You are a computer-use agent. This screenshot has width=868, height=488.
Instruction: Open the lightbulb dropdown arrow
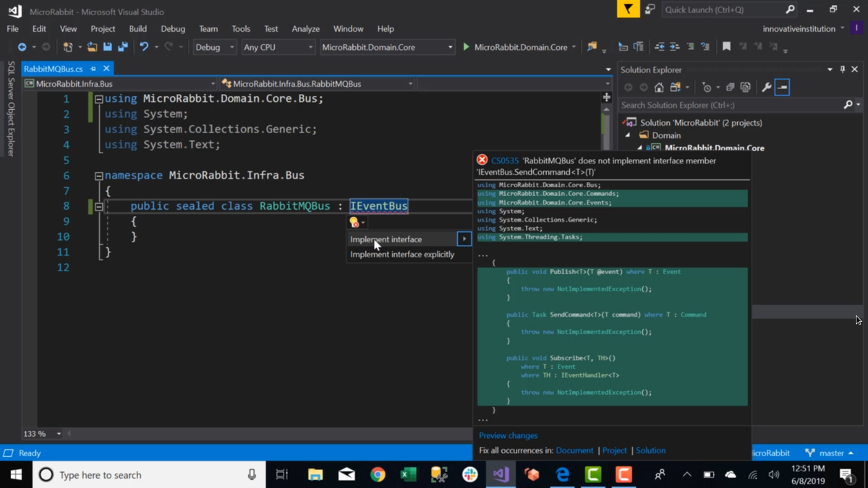[x=363, y=223]
